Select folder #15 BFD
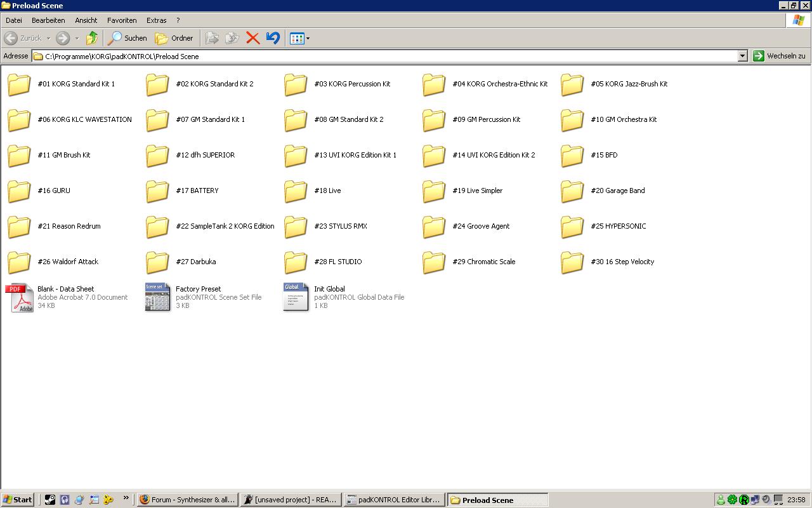This screenshot has width=812, height=508. tap(589, 155)
